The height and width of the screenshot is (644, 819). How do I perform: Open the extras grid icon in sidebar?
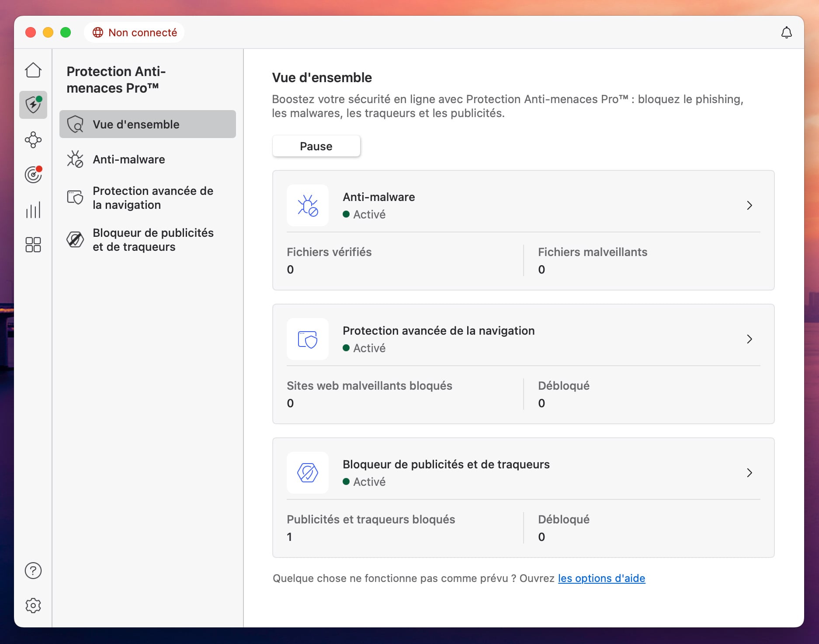click(33, 245)
